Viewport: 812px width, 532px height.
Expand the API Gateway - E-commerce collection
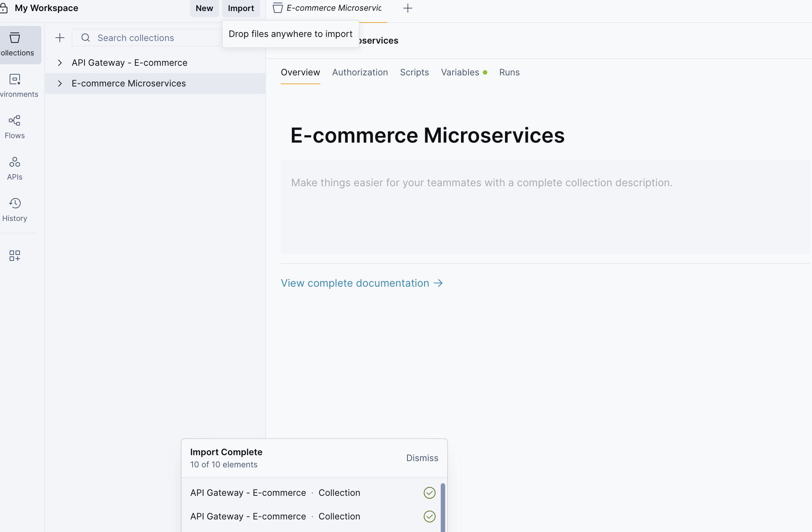tap(60, 62)
